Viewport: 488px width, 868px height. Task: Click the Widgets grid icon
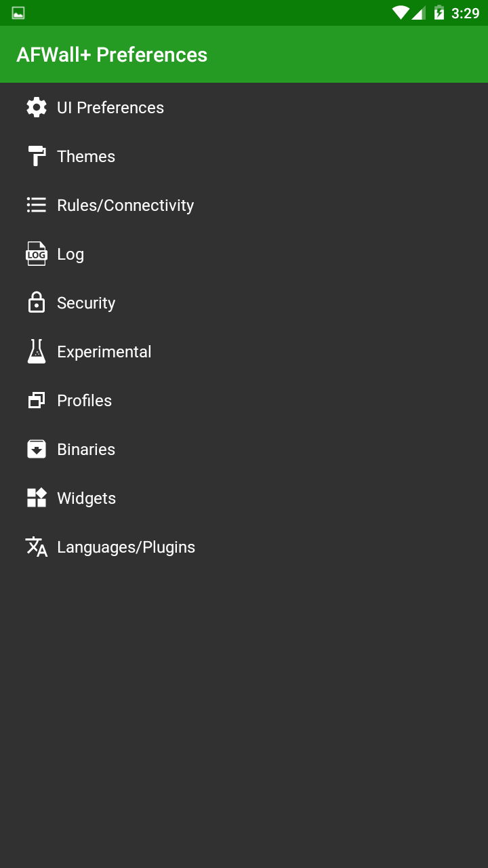point(37,498)
